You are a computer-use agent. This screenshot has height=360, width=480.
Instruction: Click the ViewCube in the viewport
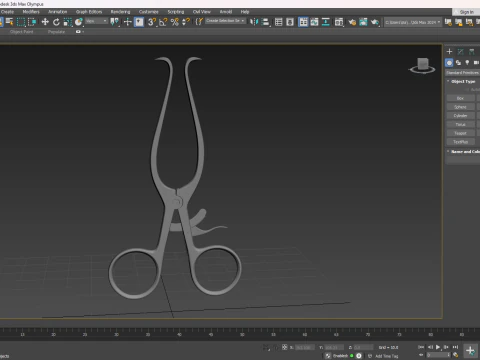tap(422, 65)
